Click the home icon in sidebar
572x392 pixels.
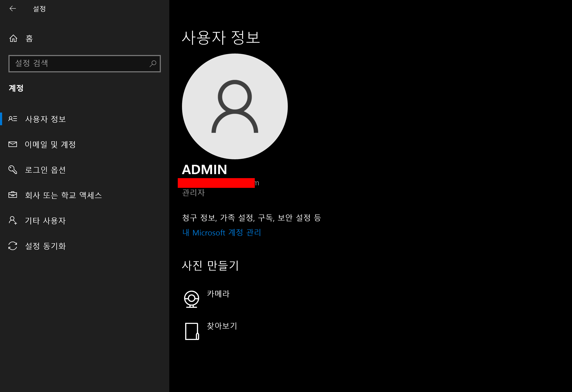13,38
